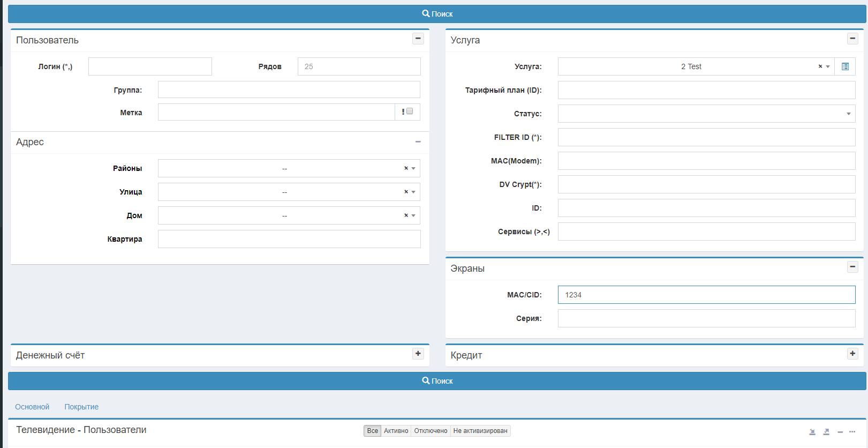Clear the selected '2 Test' service
The height and width of the screenshot is (448, 868).
(820, 66)
